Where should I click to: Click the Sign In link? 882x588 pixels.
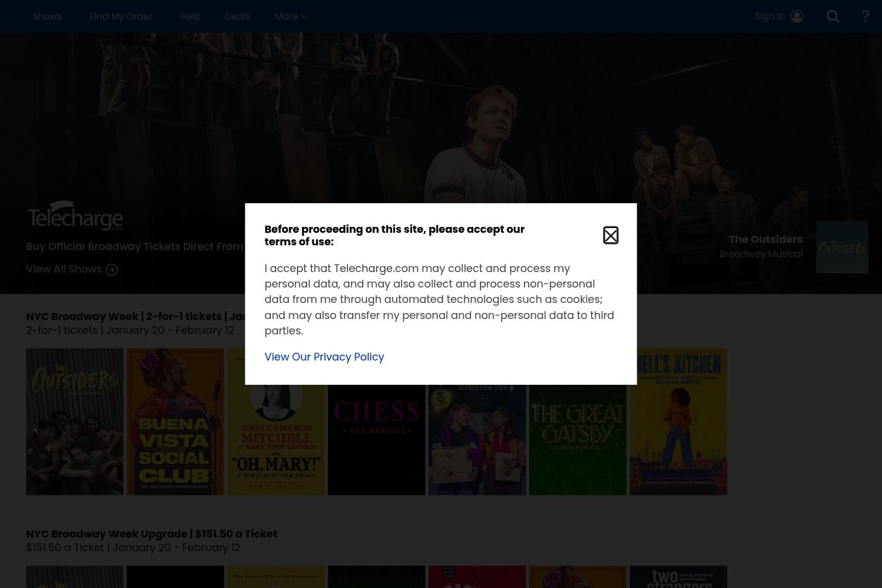coord(770,16)
